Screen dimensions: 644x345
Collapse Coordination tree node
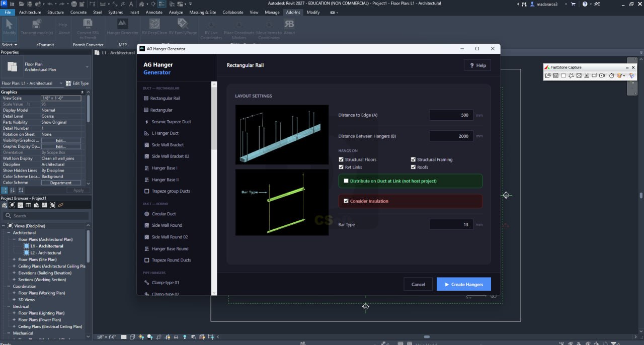[9, 286]
